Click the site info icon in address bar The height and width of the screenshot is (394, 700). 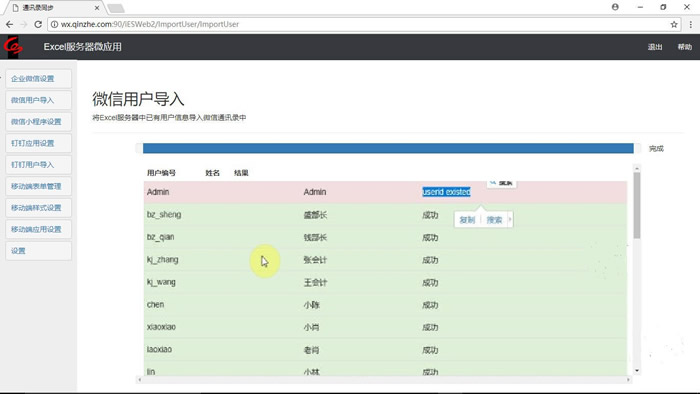tap(54, 25)
